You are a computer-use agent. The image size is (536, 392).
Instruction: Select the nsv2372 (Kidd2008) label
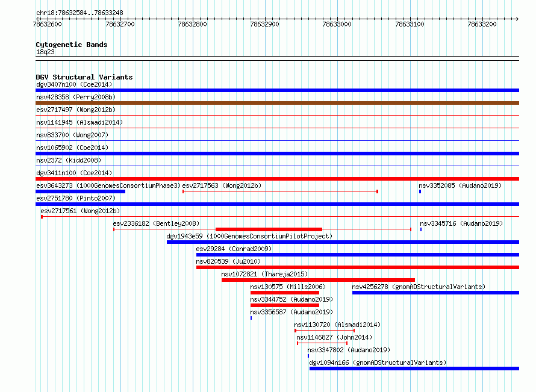(69, 160)
